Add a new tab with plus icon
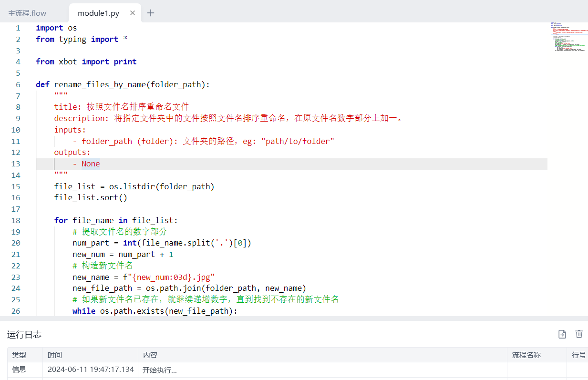588x380 pixels. coord(151,13)
